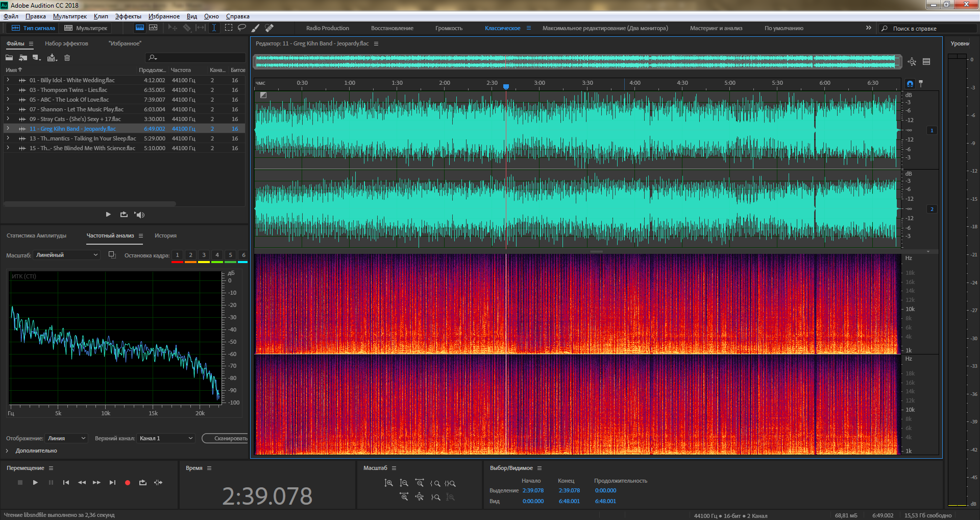The height and width of the screenshot is (520, 980).
Task: Open Набор эффектов tab
Action: pyautogui.click(x=66, y=43)
